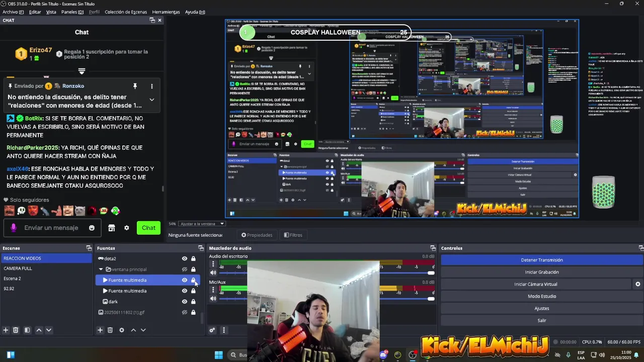This screenshot has width=644, height=362.
Task: Open the Archivo menu
Action: coord(13,12)
